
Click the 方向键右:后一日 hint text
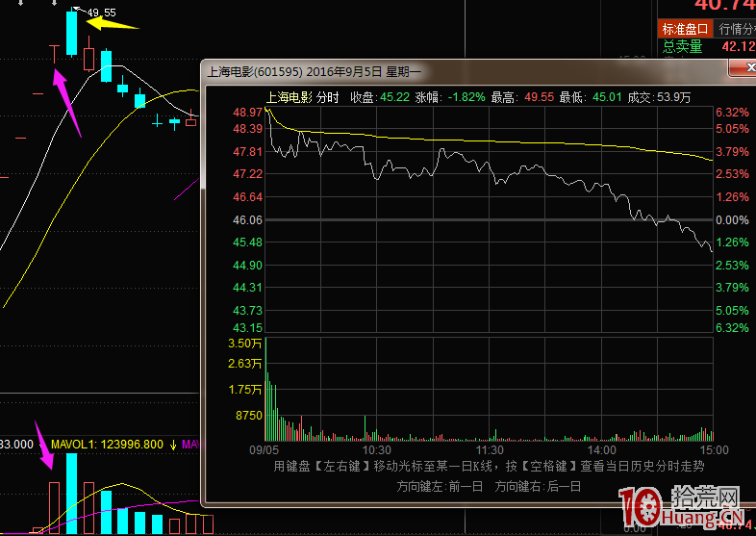point(538,486)
